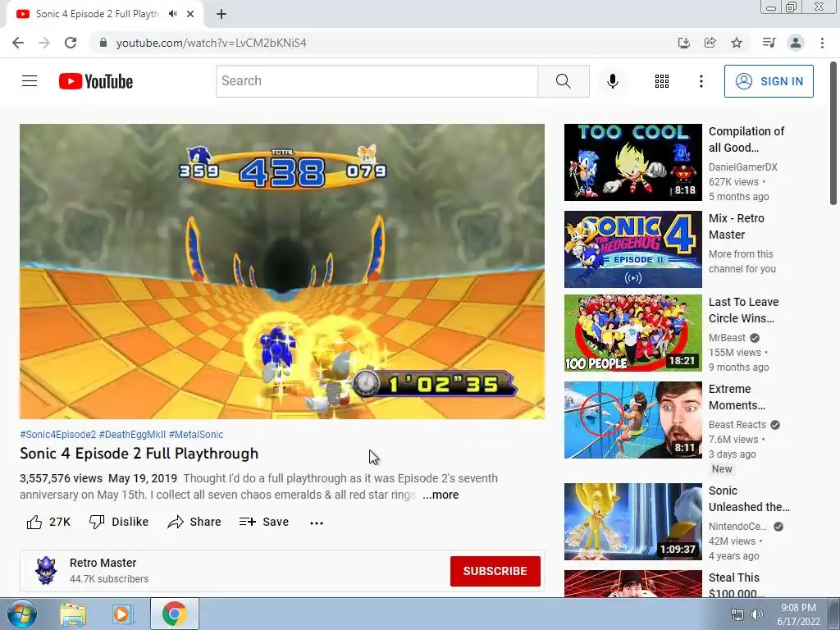Screen dimensions: 840x630
Task: Bookmark this page with star icon
Action: (737, 43)
